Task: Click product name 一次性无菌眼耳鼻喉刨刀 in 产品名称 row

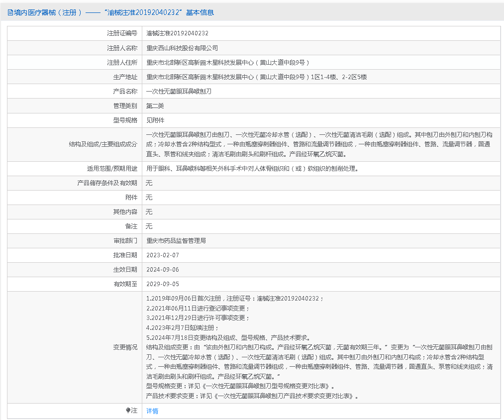Action: click(179, 92)
